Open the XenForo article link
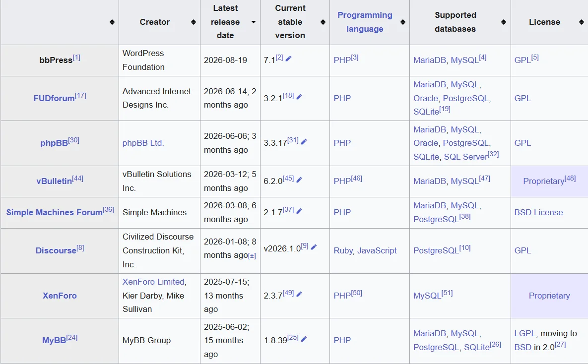The width and height of the screenshot is (588, 364). point(60,296)
